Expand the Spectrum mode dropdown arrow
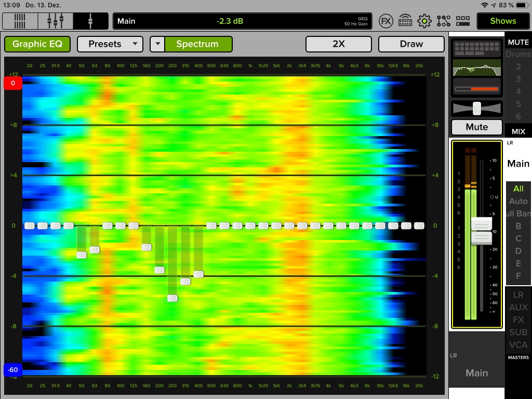 157,44
